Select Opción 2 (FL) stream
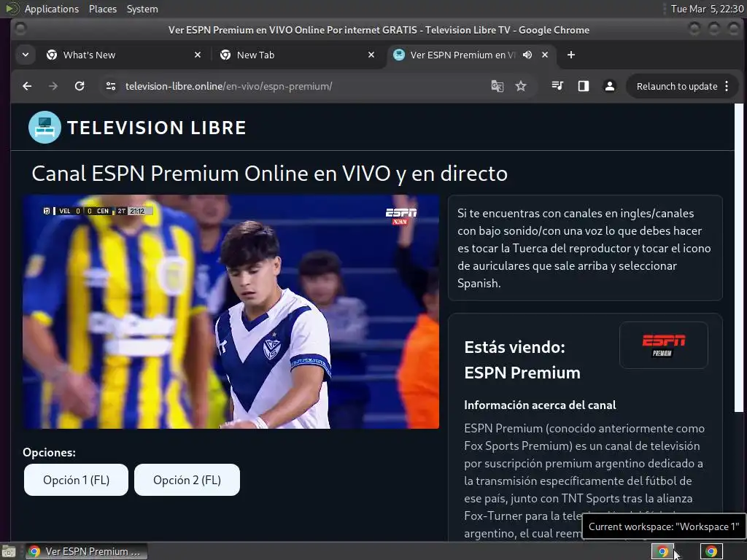The image size is (747, 560). click(187, 480)
